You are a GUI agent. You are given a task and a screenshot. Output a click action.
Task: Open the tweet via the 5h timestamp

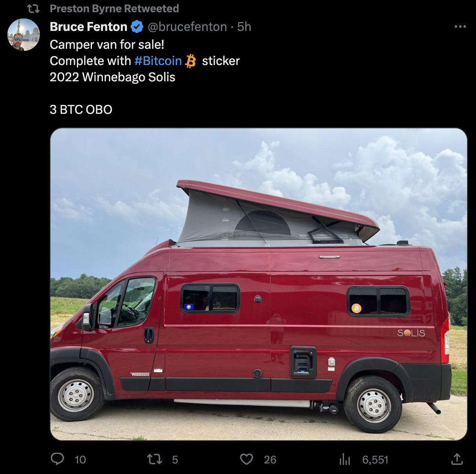[244, 27]
